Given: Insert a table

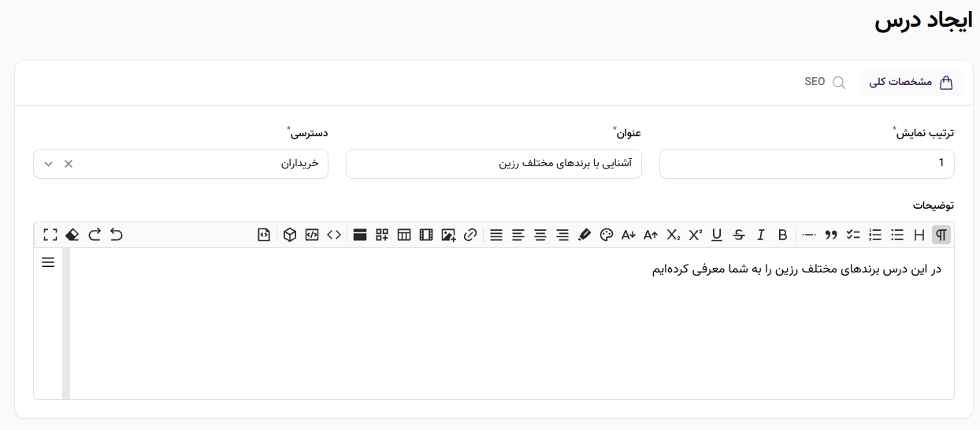Looking at the screenshot, I should coord(404,235).
